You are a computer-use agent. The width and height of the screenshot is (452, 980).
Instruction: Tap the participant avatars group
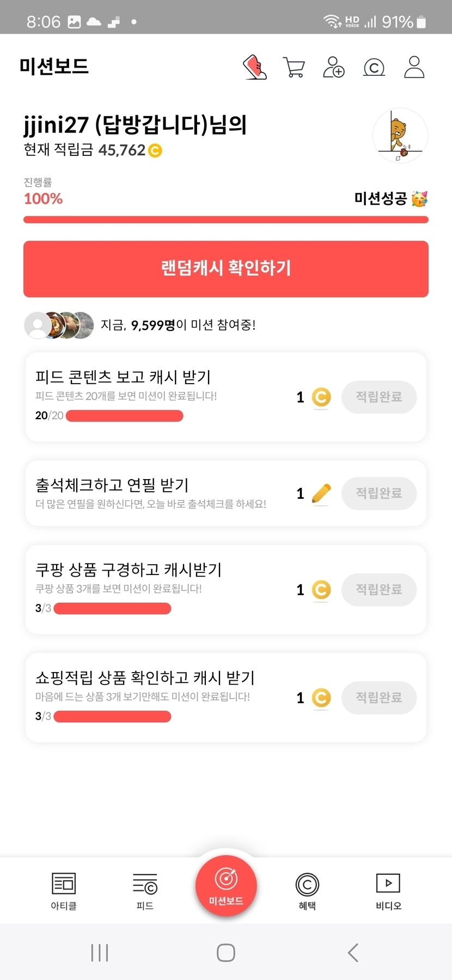coord(59,325)
